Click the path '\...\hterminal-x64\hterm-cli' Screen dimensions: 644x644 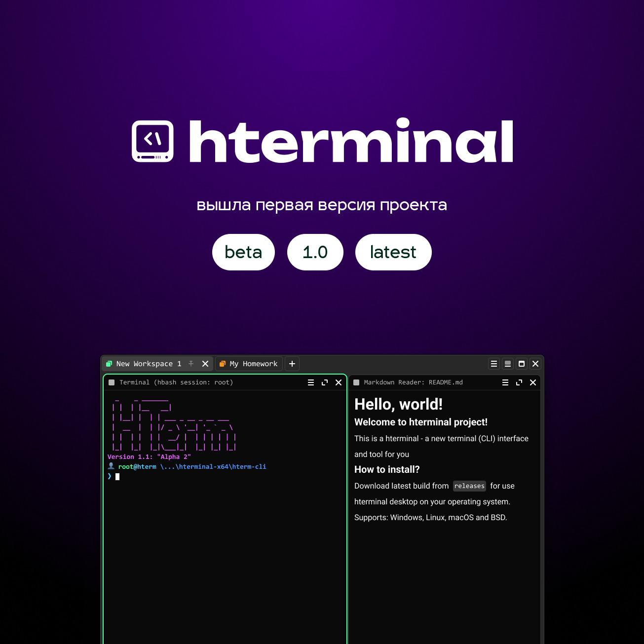pos(213,467)
